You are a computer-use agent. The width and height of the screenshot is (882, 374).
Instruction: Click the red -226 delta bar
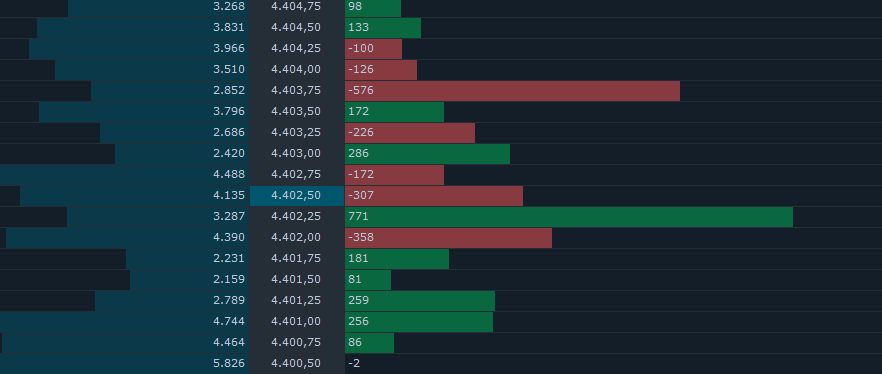click(x=410, y=133)
